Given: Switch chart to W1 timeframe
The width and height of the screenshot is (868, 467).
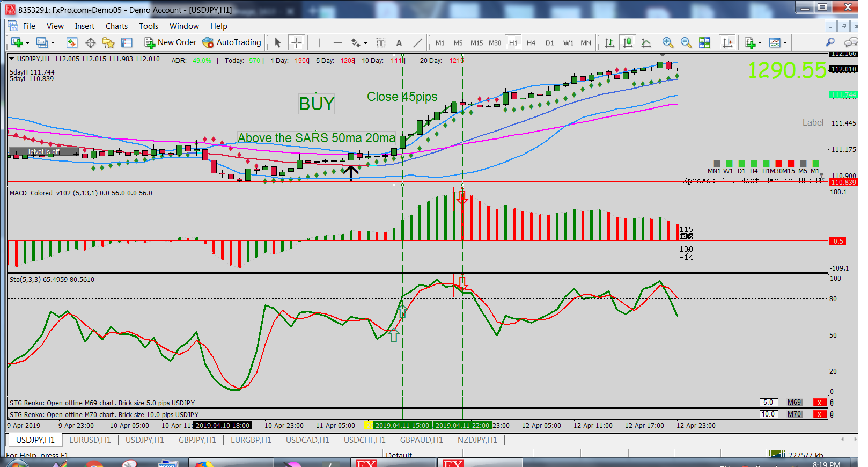Looking at the screenshot, I should [x=568, y=42].
